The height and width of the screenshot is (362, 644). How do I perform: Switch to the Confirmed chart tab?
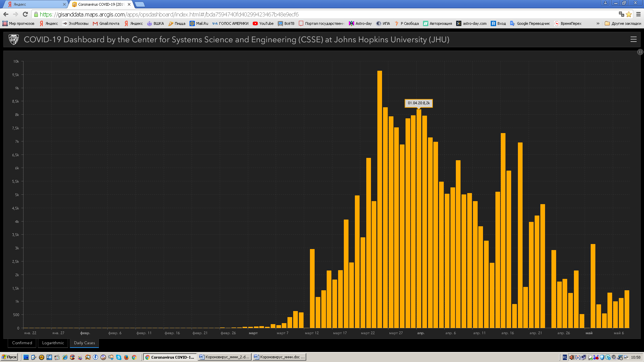point(22,343)
